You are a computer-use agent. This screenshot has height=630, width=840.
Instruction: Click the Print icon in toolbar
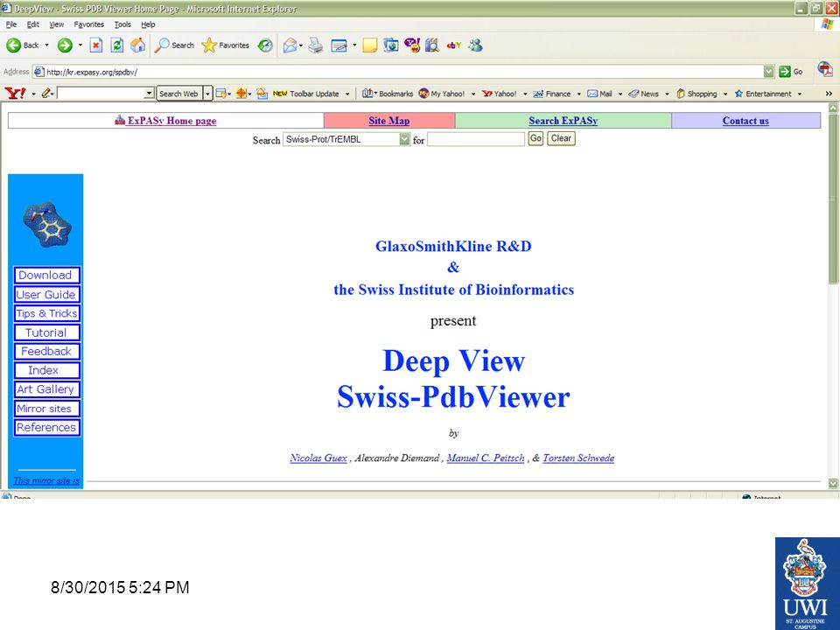pyautogui.click(x=316, y=45)
